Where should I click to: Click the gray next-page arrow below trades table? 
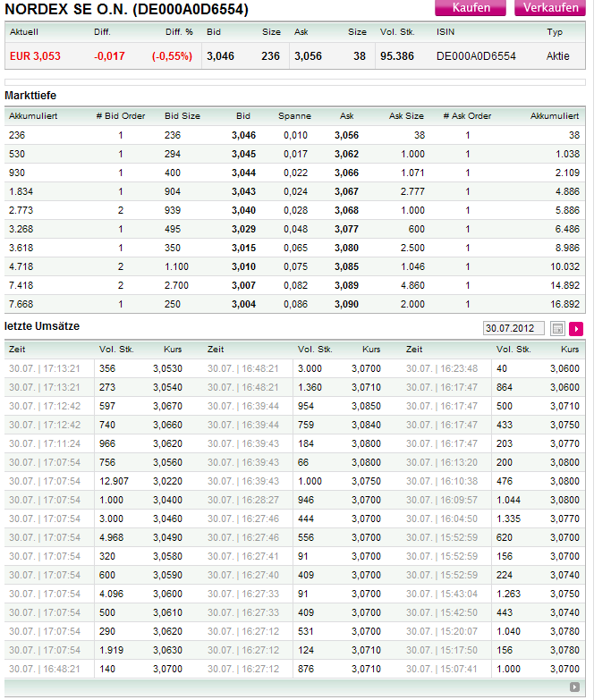click(x=575, y=687)
